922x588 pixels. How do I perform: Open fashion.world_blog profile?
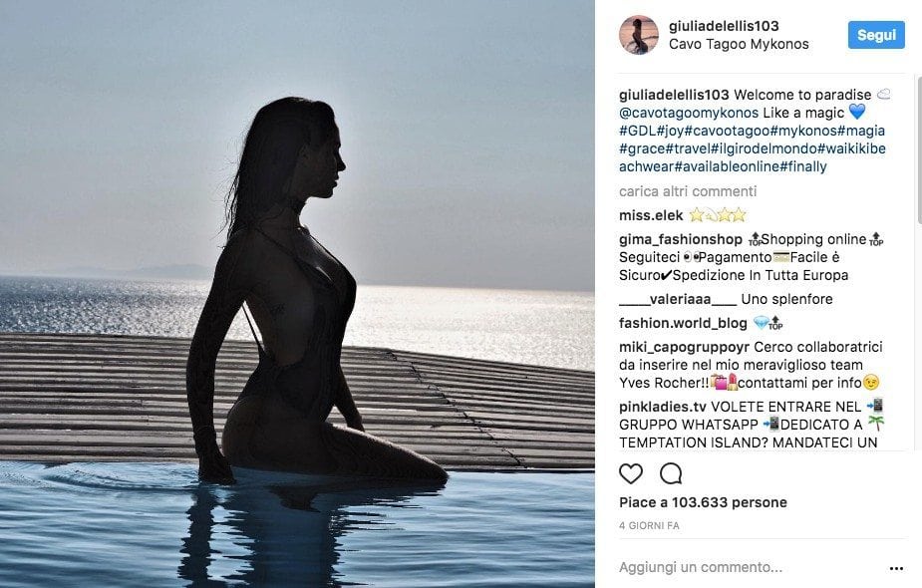pos(683,323)
